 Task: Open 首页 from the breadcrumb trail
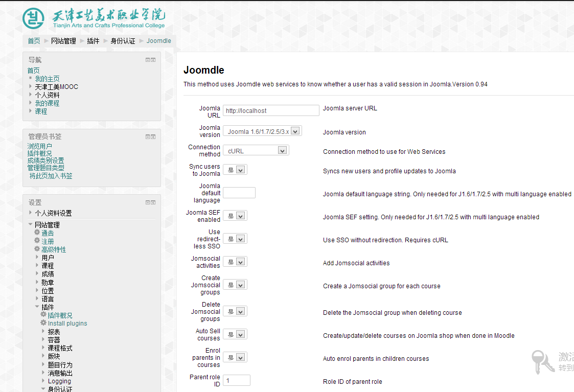click(x=34, y=41)
